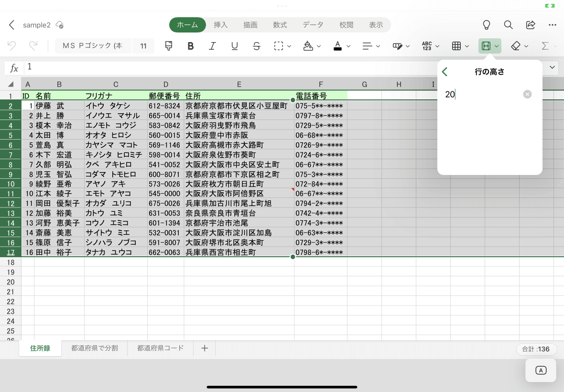564x392 pixels.
Task: Select the ホーム ribbon tab
Action: [x=187, y=25]
